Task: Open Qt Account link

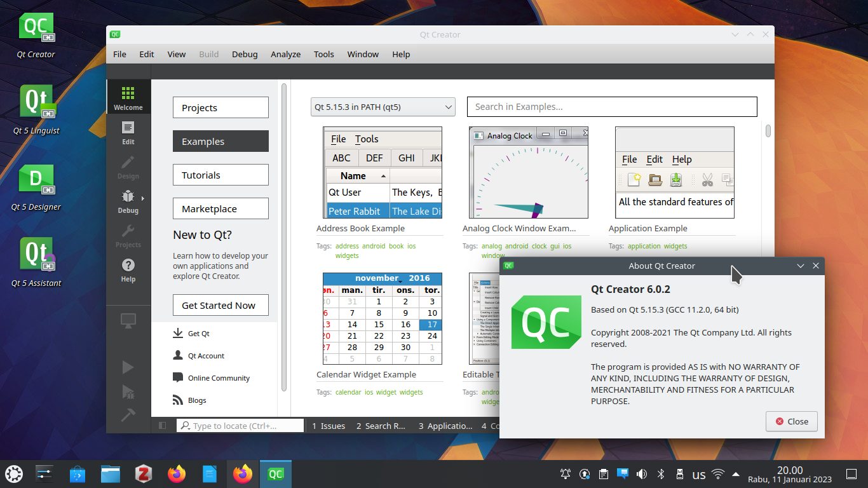Action: 198,356
